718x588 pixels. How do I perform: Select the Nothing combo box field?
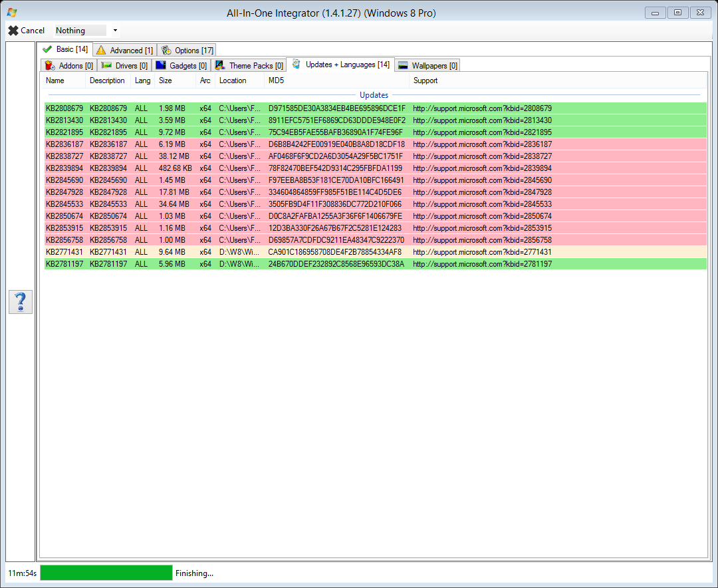coord(80,31)
